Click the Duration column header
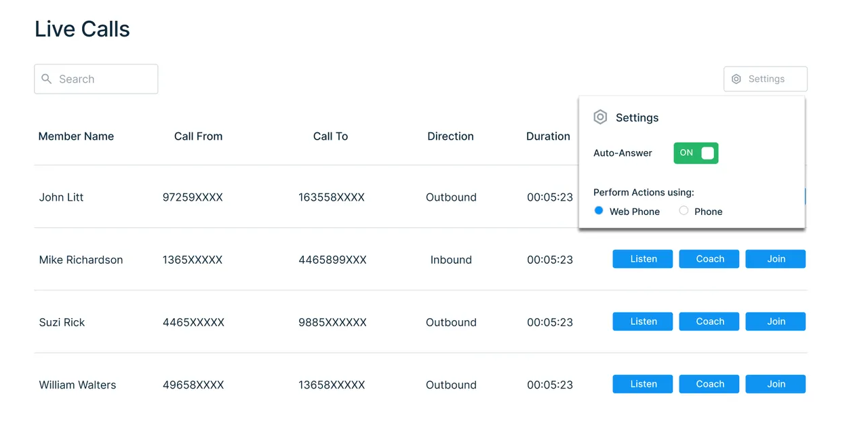This screenshot has width=868, height=430. pos(548,136)
